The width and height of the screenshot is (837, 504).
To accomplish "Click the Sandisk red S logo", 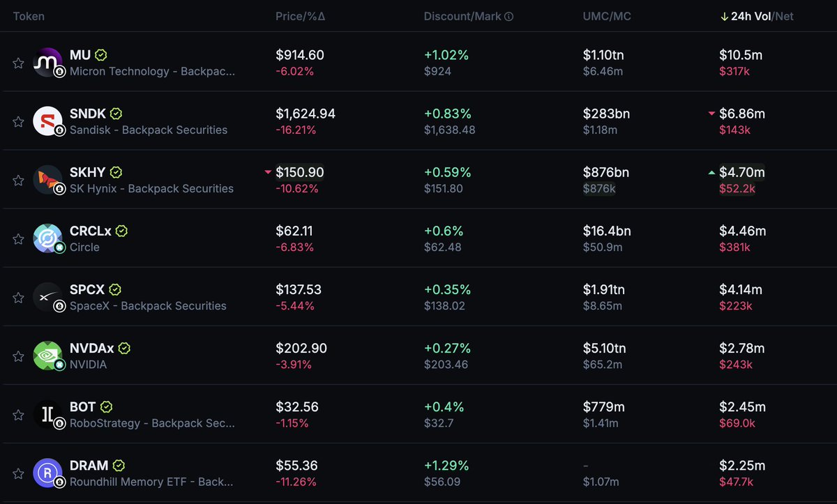I will coord(48,121).
